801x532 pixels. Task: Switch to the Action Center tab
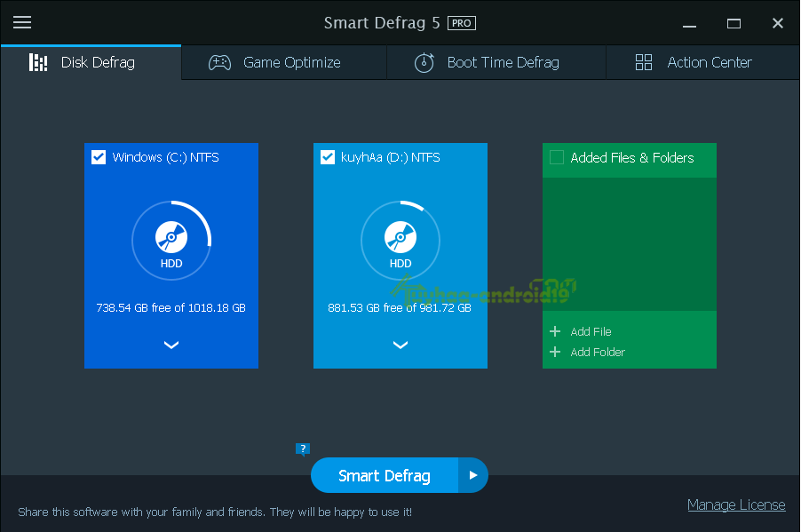703,62
